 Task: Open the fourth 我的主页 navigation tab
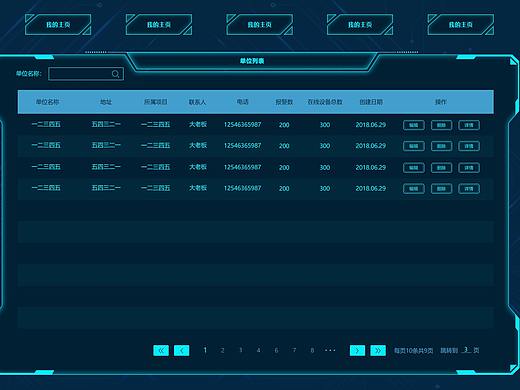coord(360,25)
